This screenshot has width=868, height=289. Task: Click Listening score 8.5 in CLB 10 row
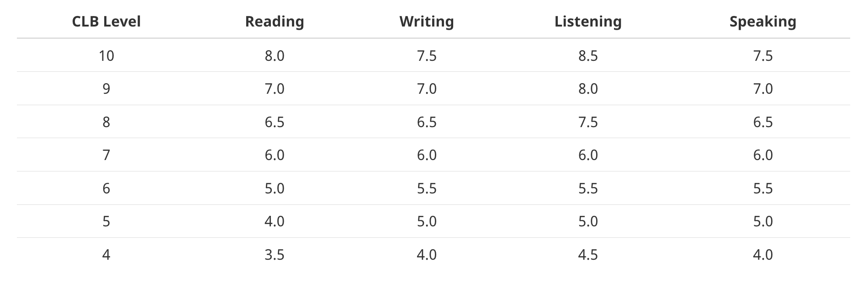(588, 56)
